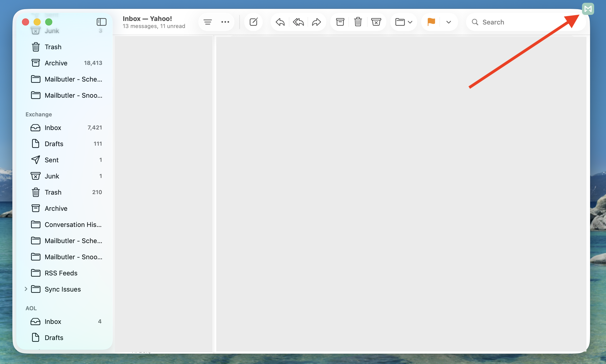Image resolution: width=606 pixels, height=364 pixels.
Task: Open Trash mailbox above Exchange section
Action: pyautogui.click(x=64, y=47)
